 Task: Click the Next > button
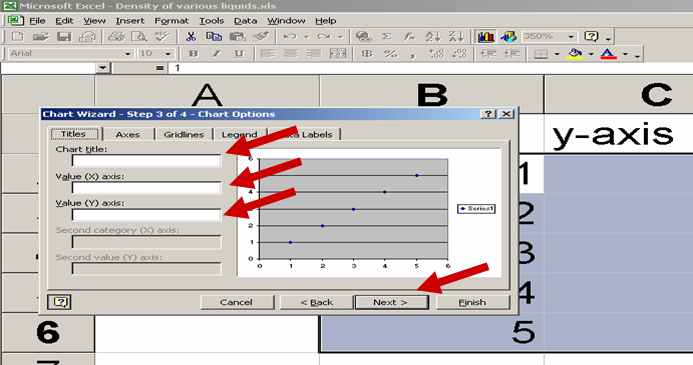pyautogui.click(x=391, y=302)
